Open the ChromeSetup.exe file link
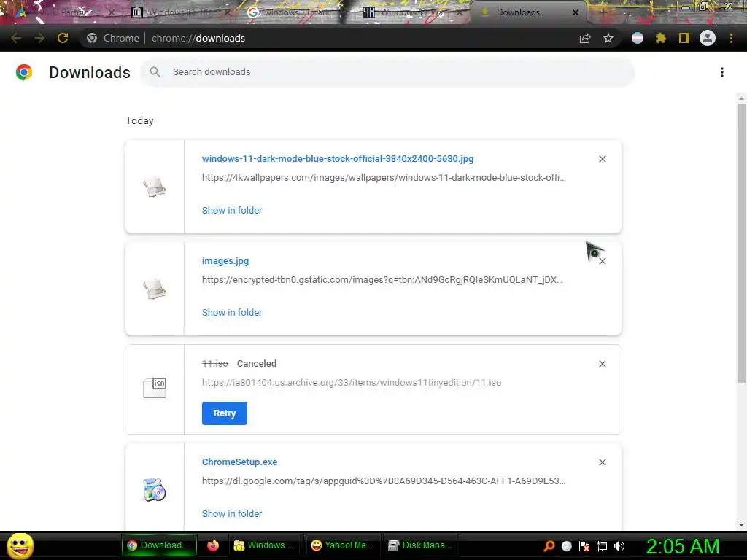 [239, 462]
